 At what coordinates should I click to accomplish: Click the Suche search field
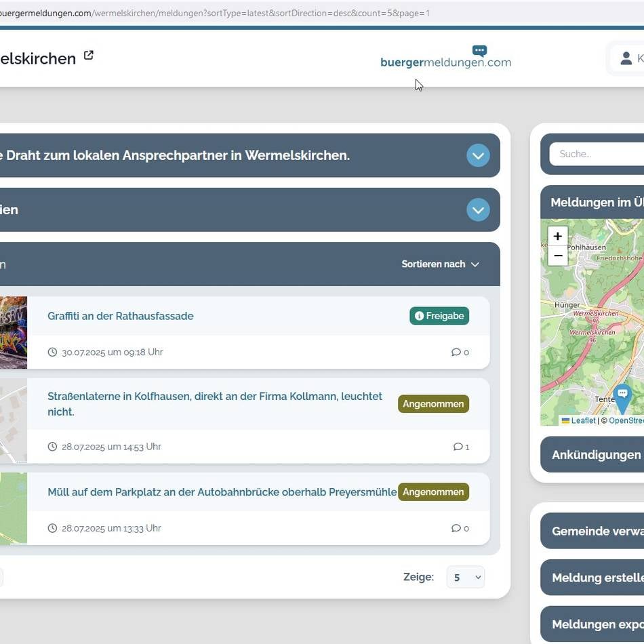tap(597, 154)
